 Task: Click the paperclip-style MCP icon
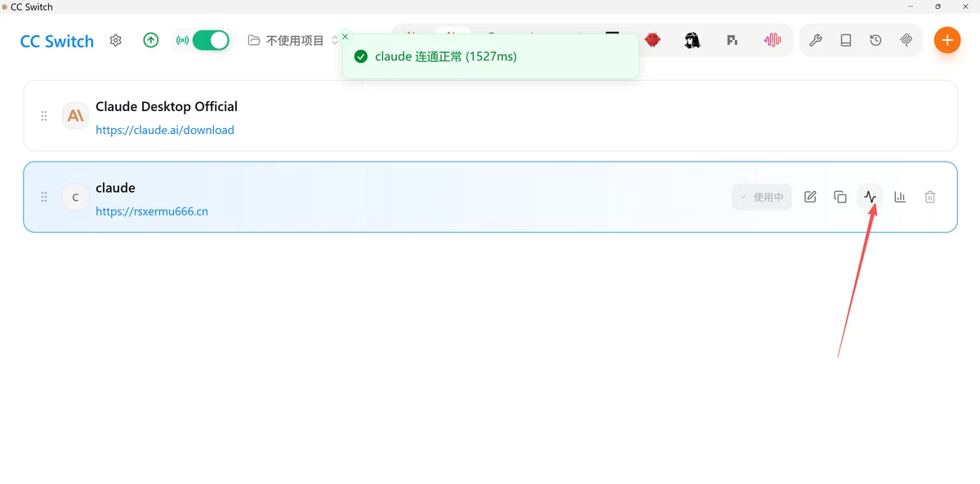906,40
